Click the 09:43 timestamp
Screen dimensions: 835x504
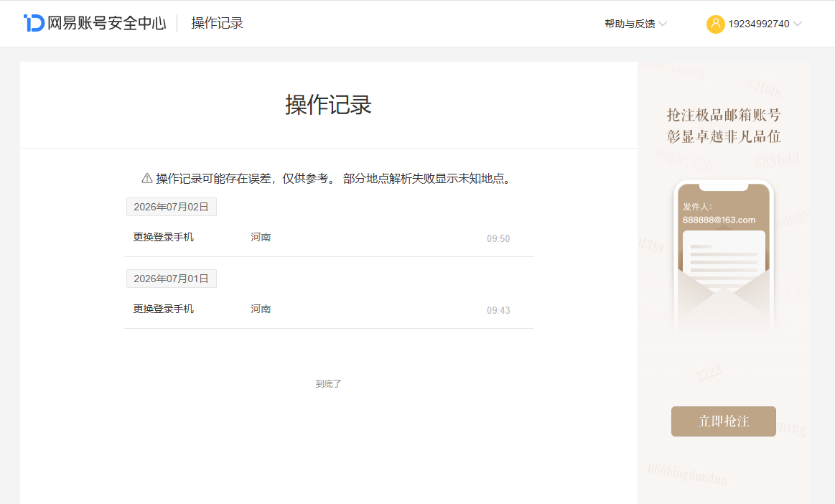click(x=498, y=311)
